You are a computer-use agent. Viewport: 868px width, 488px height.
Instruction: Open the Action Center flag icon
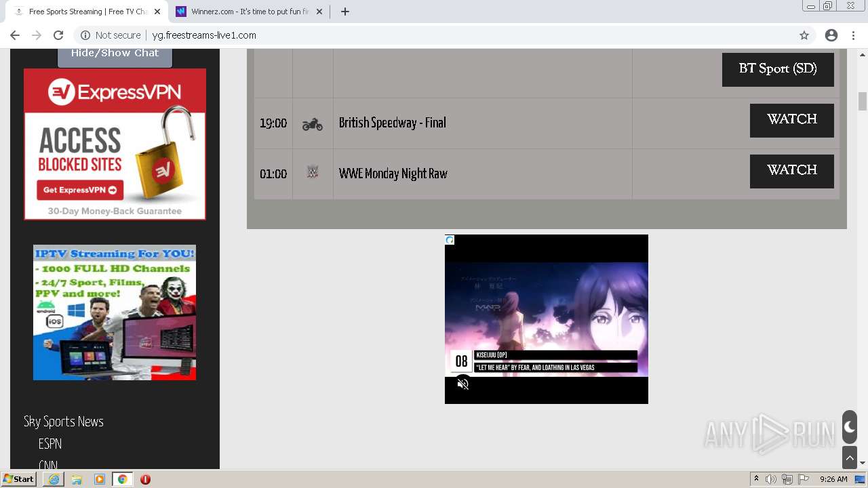804,479
